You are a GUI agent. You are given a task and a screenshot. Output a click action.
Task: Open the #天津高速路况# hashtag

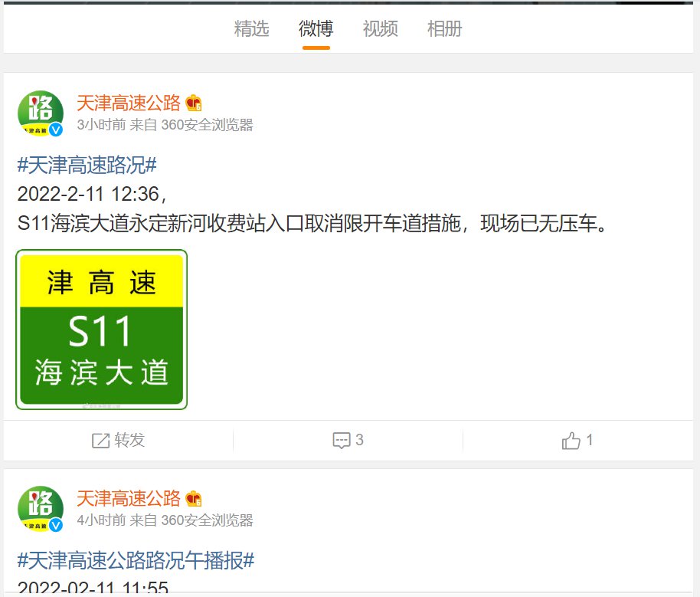(87, 166)
